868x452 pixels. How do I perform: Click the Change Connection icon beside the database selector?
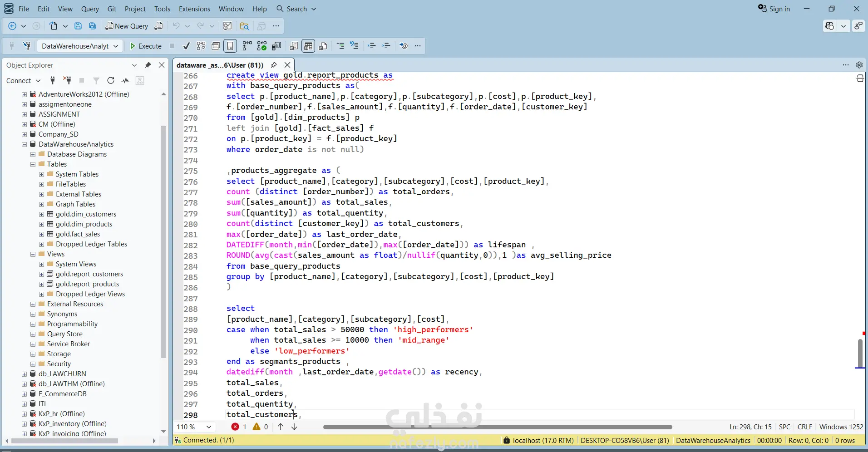pos(27,46)
